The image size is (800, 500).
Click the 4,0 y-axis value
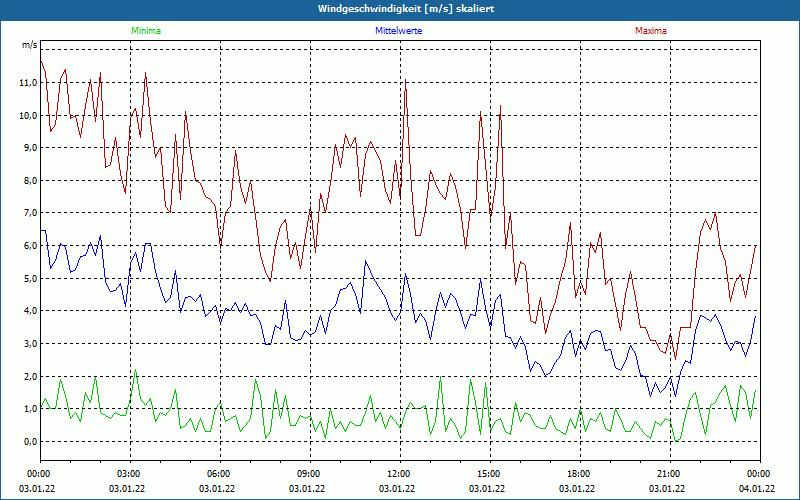(30, 311)
